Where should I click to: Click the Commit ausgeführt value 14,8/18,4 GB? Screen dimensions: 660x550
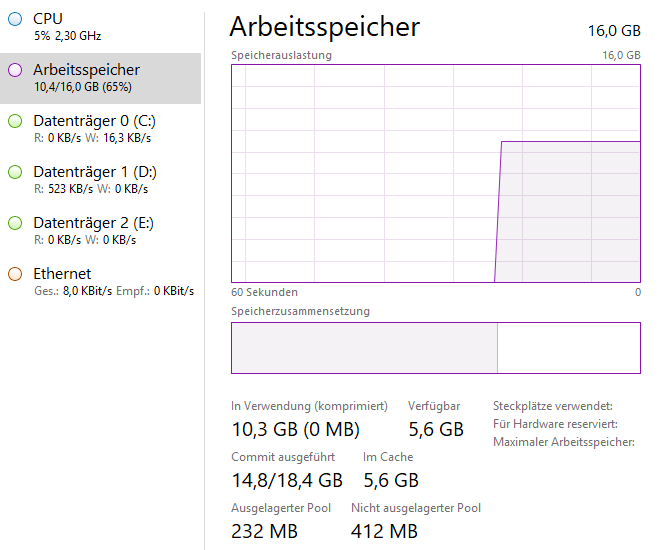click(x=287, y=481)
